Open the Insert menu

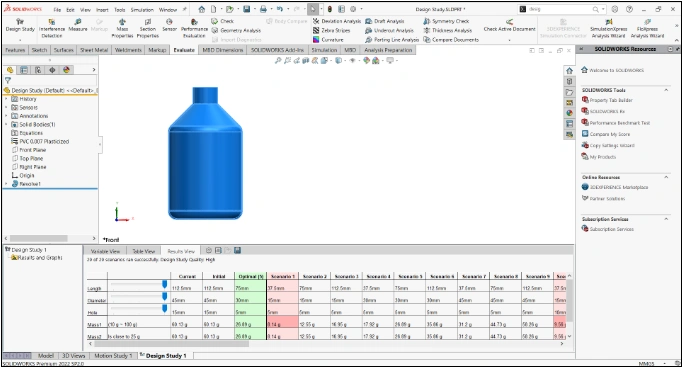pos(102,10)
